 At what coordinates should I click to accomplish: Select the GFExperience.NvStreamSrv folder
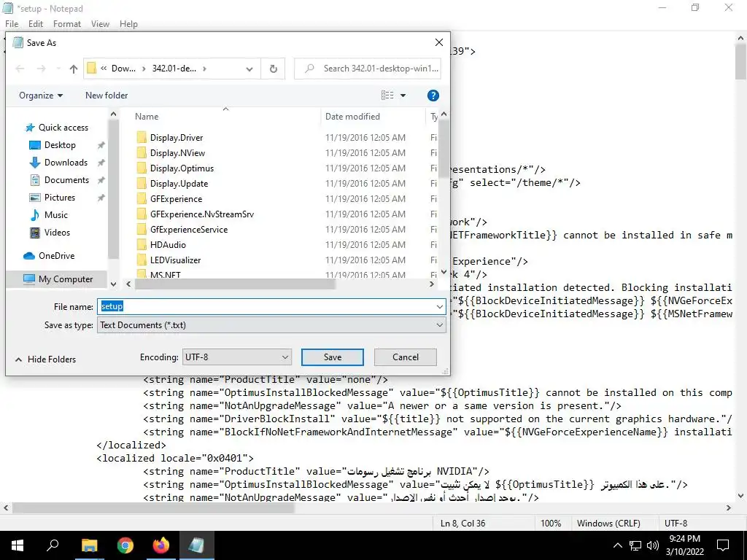tap(201, 214)
